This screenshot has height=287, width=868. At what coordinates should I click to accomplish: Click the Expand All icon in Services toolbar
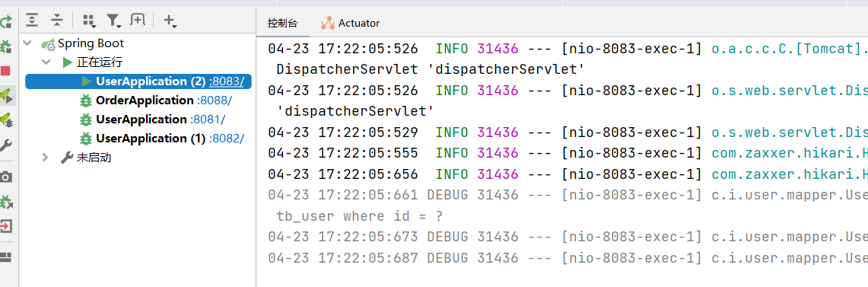click(33, 21)
